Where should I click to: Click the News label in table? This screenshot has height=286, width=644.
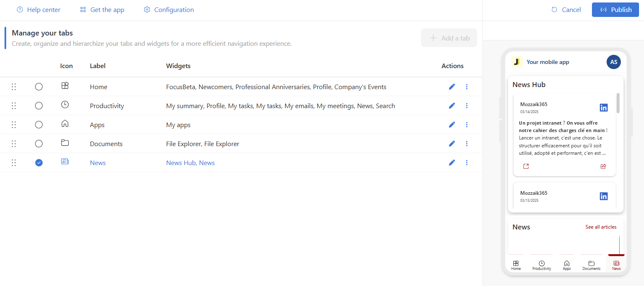tap(98, 163)
